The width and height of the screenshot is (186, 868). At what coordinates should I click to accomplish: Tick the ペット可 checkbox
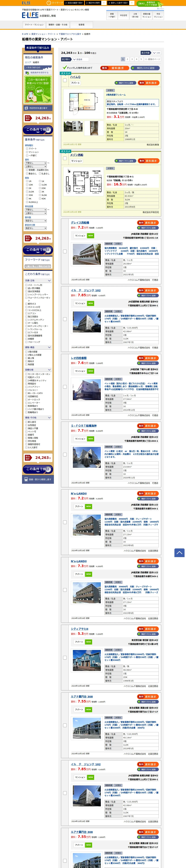(x=26, y=432)
